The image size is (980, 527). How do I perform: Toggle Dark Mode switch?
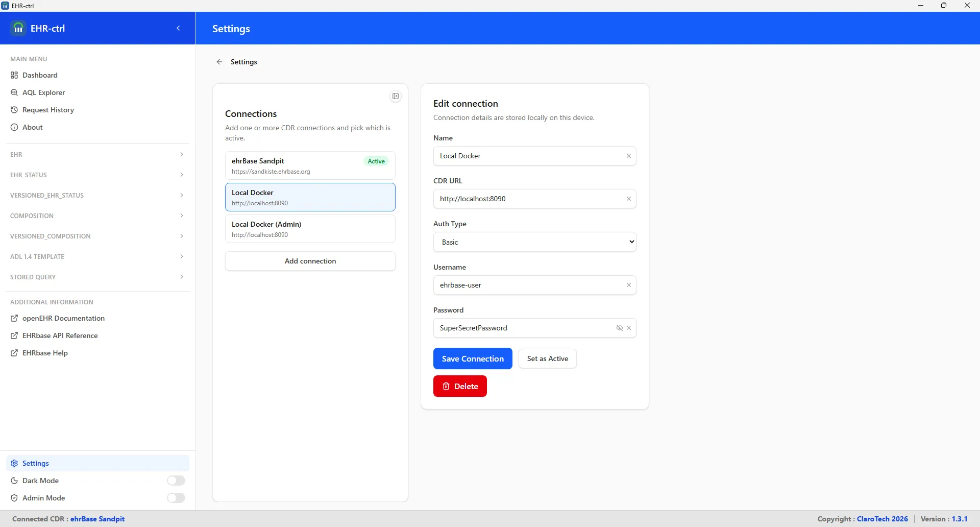click(176, 481)
